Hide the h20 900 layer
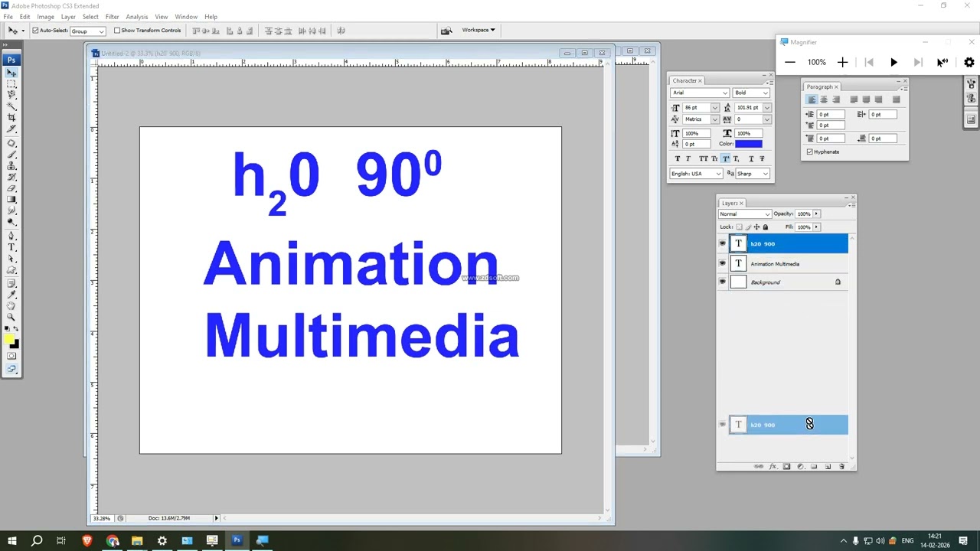 [x=722, y=243]
